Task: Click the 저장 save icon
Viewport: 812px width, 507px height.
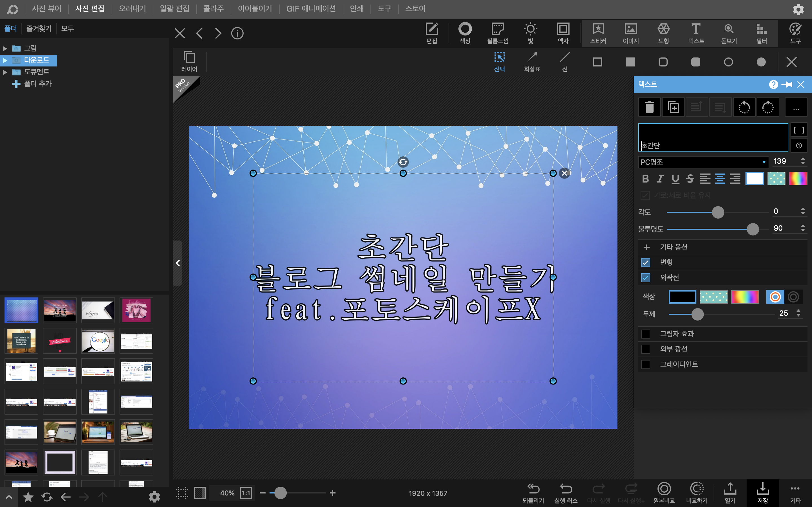Action: coord(762,492)
